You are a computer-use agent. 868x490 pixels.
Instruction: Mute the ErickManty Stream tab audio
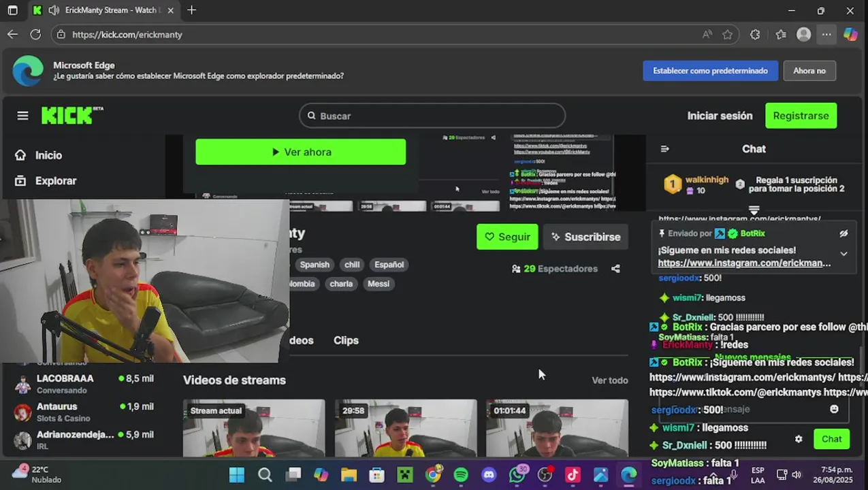coord(54,10)
